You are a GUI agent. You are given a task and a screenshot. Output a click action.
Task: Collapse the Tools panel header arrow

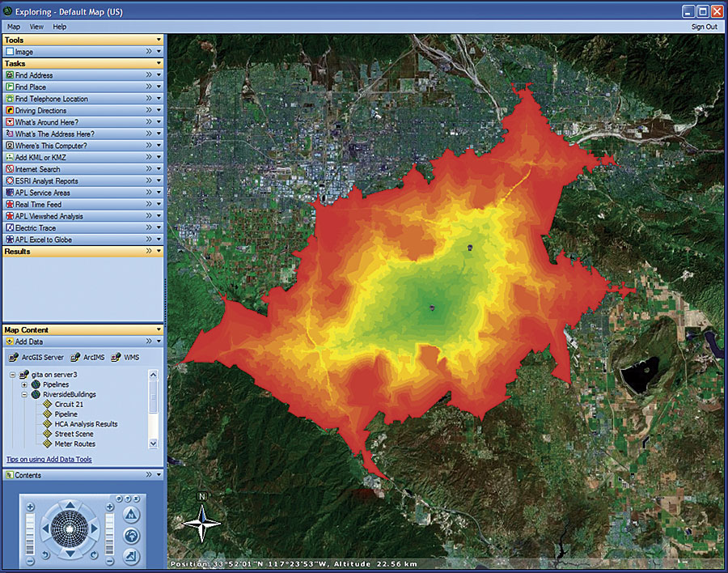pos(159,40)
